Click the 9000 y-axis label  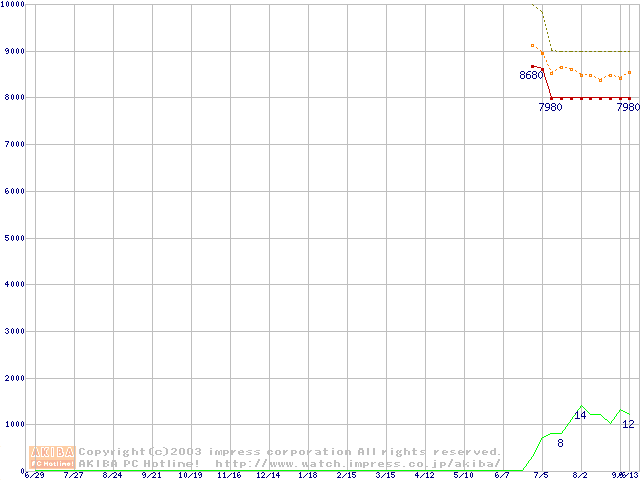tap(12, 51)
